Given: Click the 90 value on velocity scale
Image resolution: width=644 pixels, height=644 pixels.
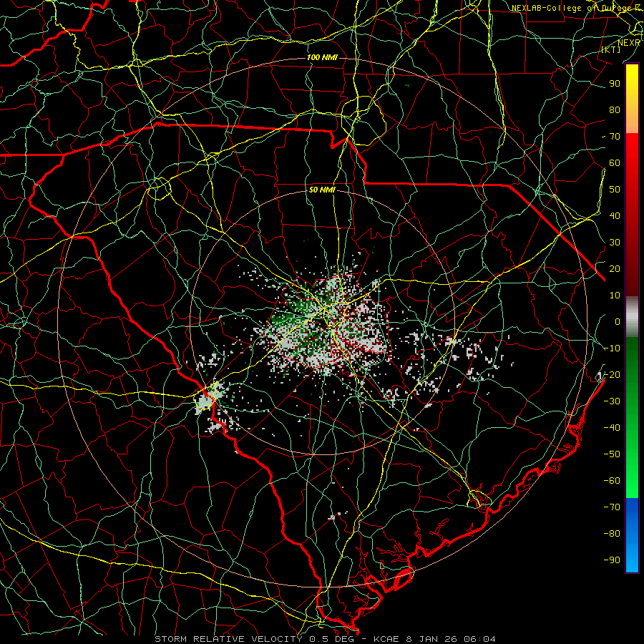Looking at the screenshot, I should 615,84.
